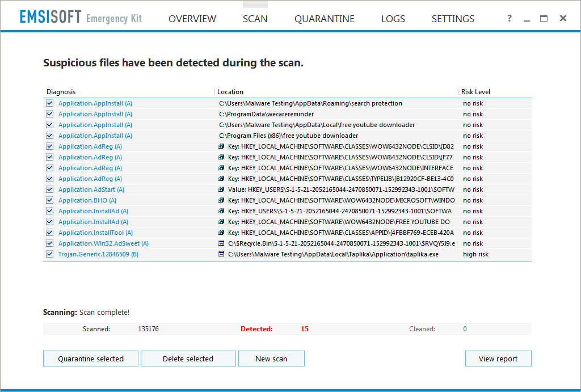Open Application.InstallAd link on the HKEY_USERS row

(94, 211)
